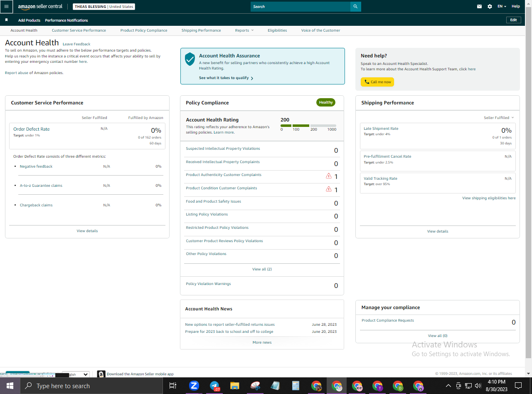Click the Call me now button
This screenshot has width=532, height=394.
377,82
